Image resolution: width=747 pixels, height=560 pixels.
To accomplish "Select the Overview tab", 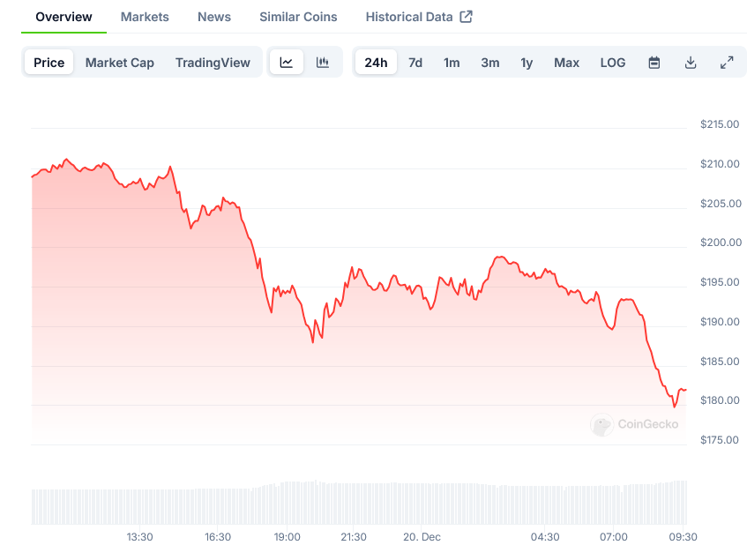I will [63, 17].
